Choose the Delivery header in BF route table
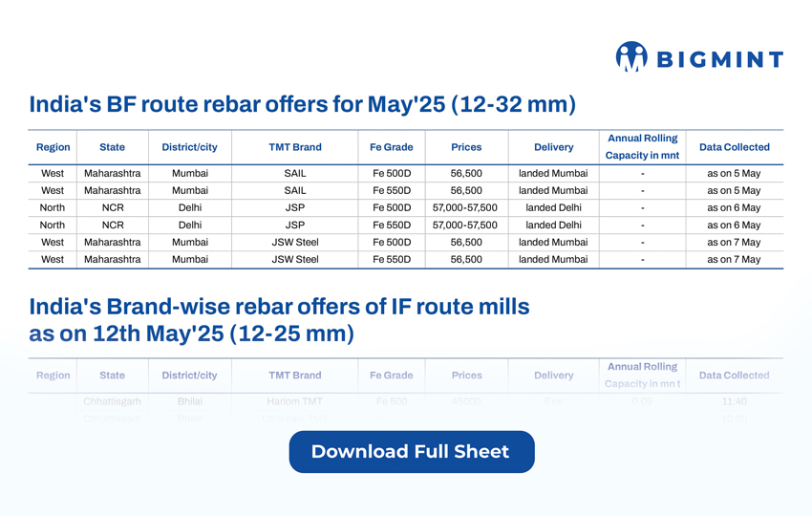 click(x=553, y=147)
